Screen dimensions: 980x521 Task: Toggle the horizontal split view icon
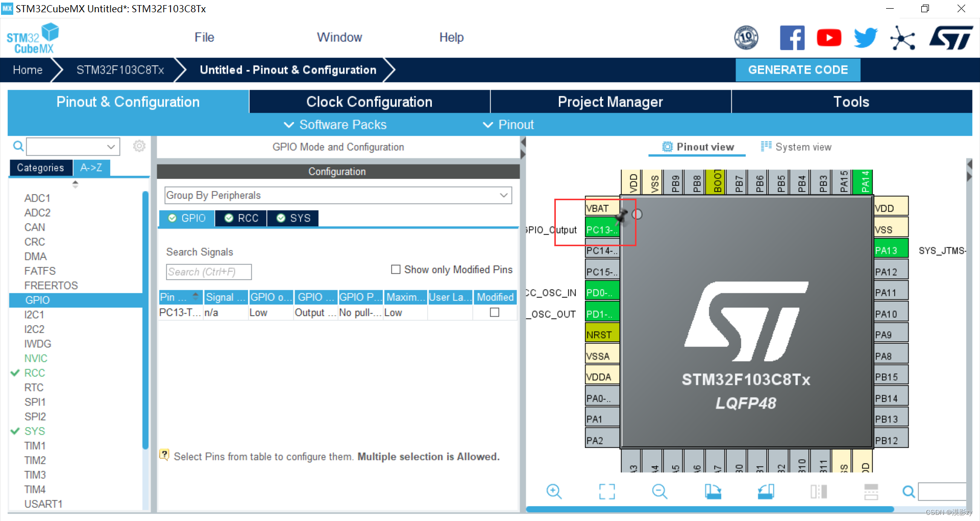coord(871,491)
